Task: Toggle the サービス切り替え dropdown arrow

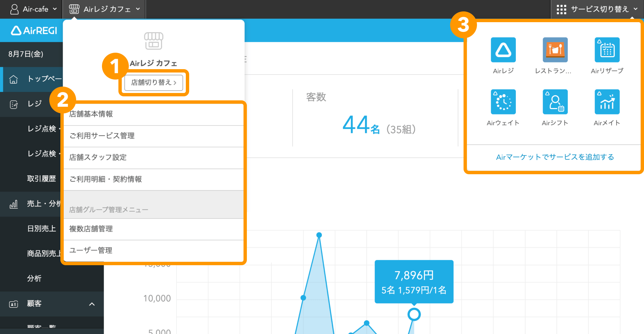Action: [x=635, y=9]
